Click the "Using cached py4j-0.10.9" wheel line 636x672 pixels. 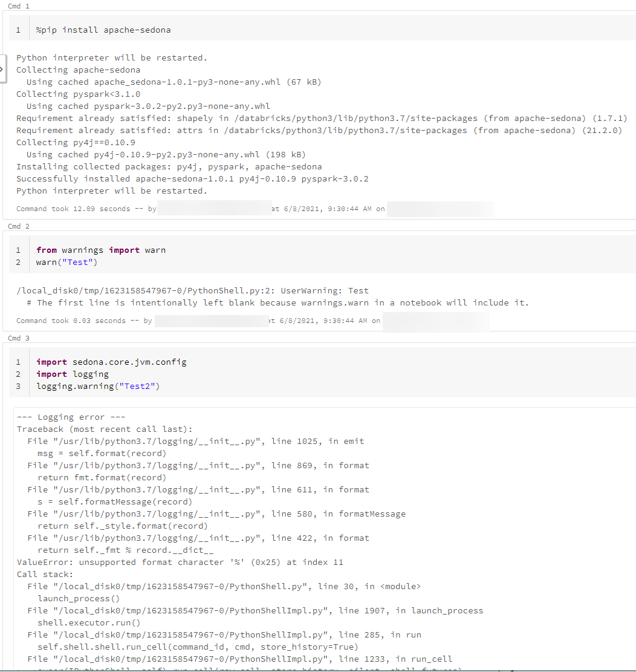pyautogui.click(x=166, y=155)
